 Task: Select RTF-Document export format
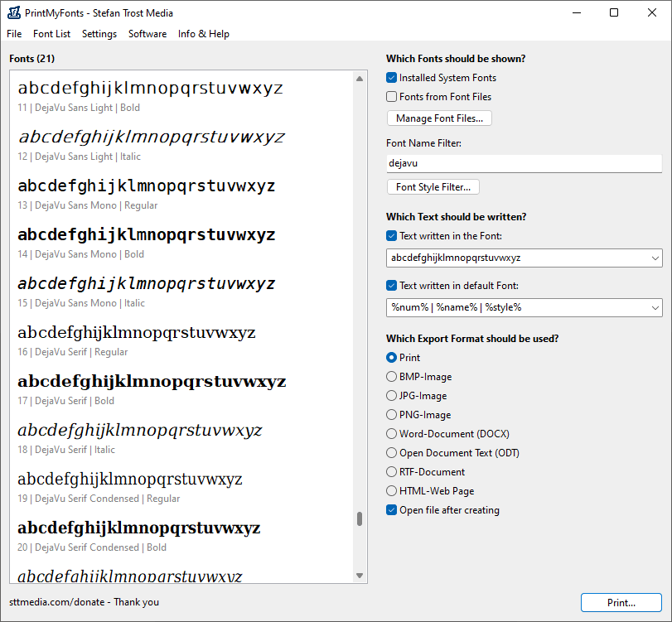(x=391, y=472)
